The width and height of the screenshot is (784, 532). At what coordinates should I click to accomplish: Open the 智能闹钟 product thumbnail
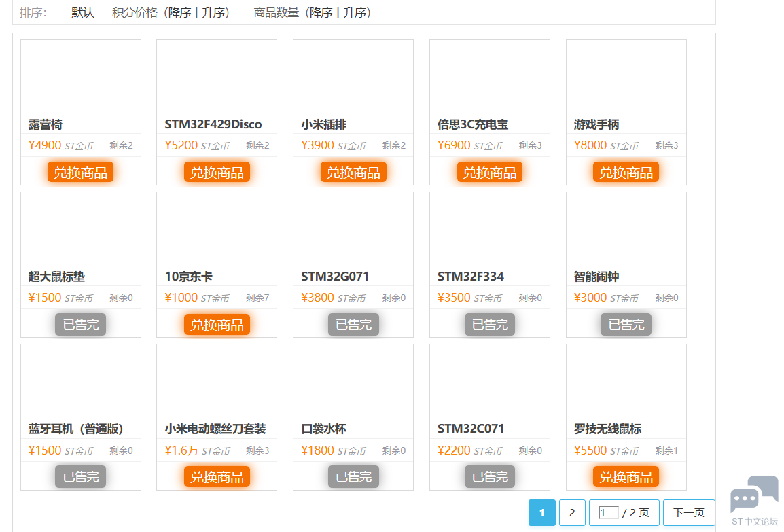click(626, 231)
